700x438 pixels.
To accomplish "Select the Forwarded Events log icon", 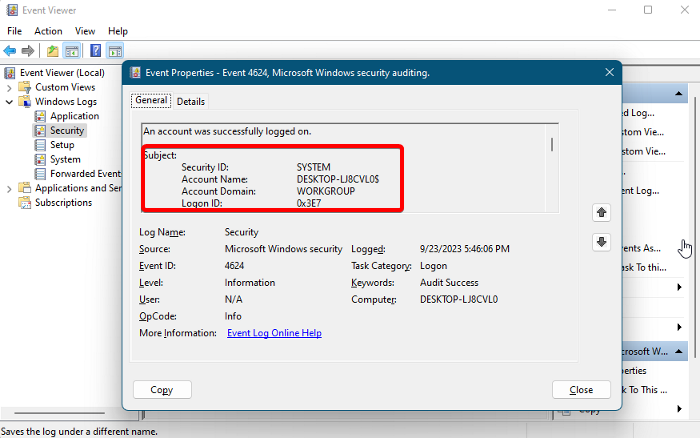I will pos(40,174).
